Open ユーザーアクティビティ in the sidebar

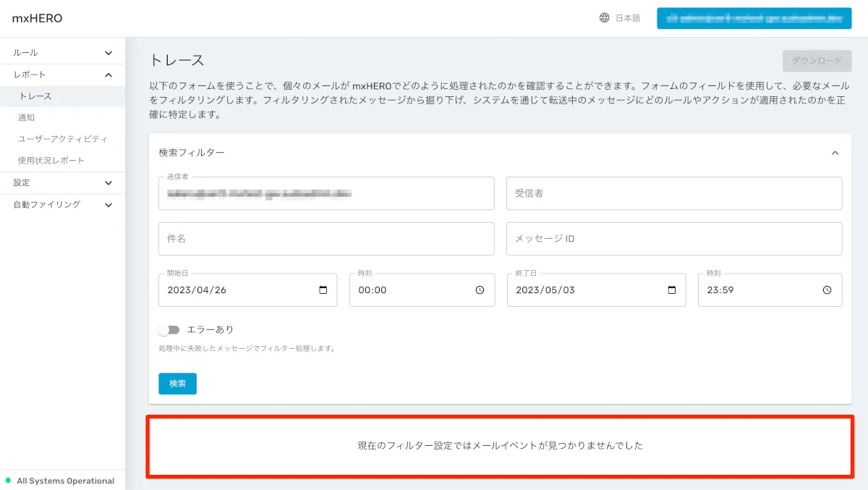click(x=63, y=139)
